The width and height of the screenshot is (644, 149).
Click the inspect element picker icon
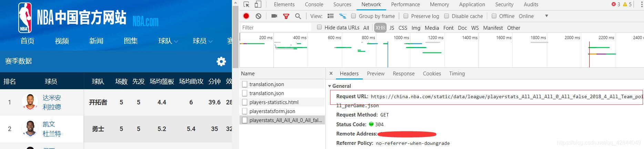pos(246,4)
